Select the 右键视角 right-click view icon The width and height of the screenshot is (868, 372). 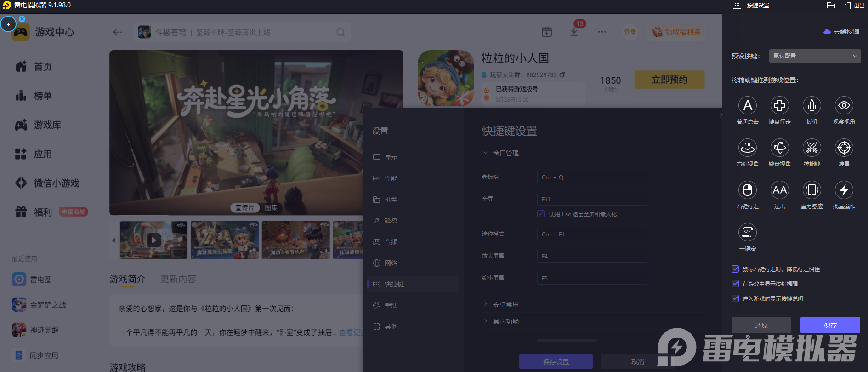pyautogui.click(x=748, y=148)
